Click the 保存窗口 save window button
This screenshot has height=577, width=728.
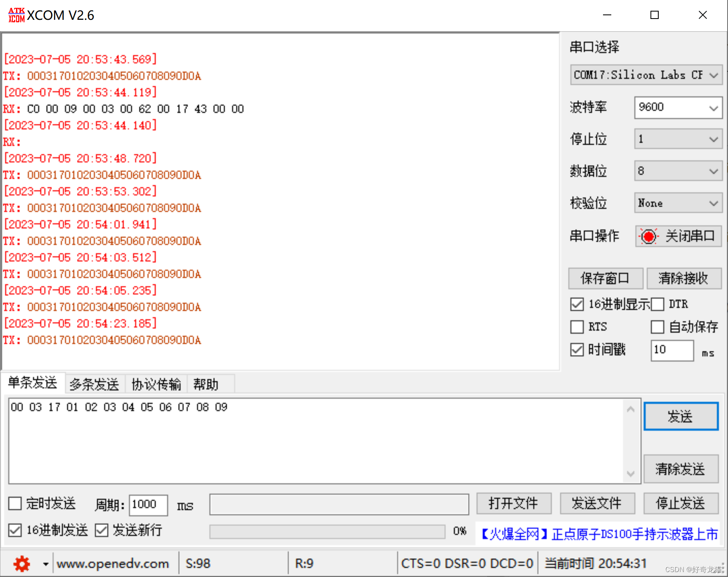pyautogui.click(x=605, y=278)
